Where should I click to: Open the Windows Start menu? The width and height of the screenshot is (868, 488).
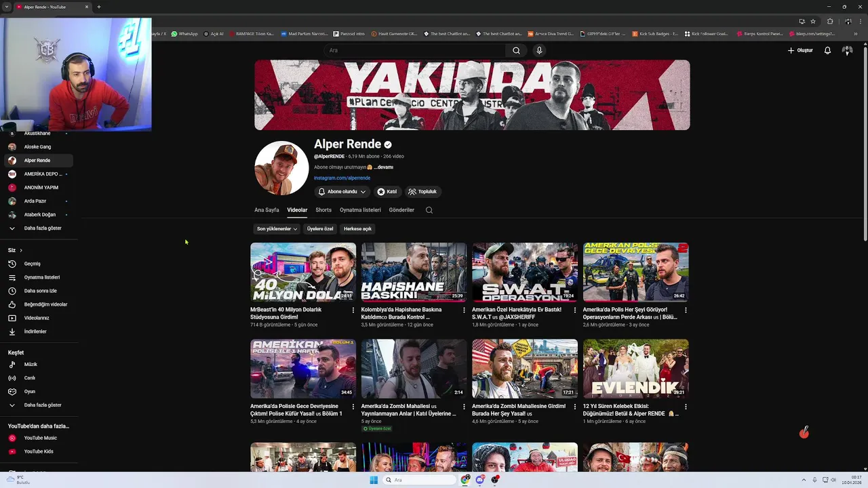tap(374, 480)
